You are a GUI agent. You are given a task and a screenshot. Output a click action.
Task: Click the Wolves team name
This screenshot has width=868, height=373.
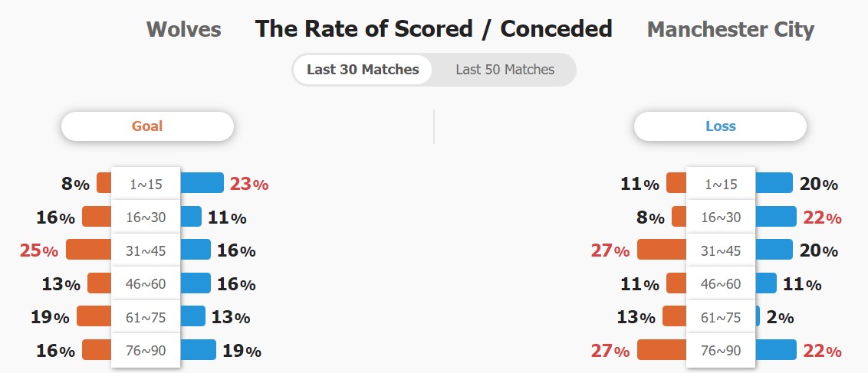point(183,30)
